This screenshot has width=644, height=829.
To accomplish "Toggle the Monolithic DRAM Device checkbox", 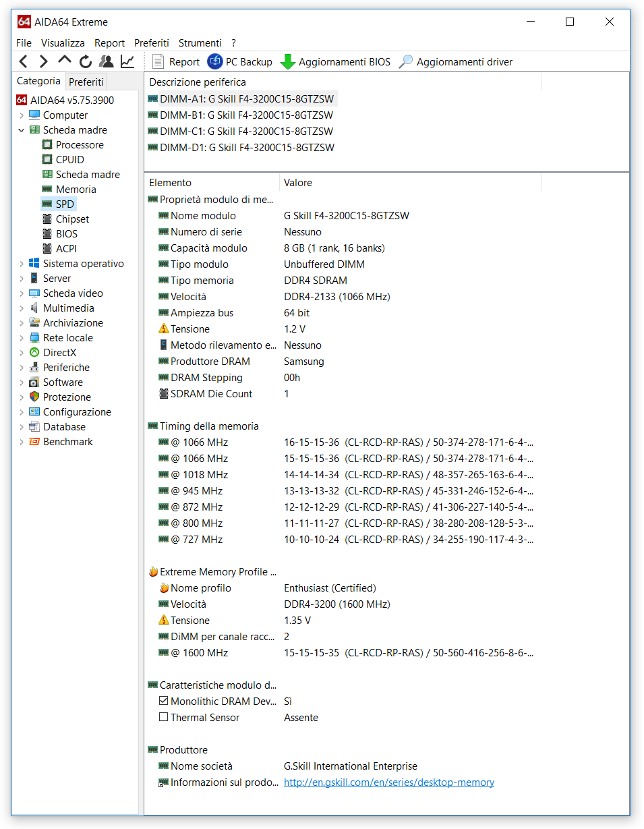I will 163,701.
